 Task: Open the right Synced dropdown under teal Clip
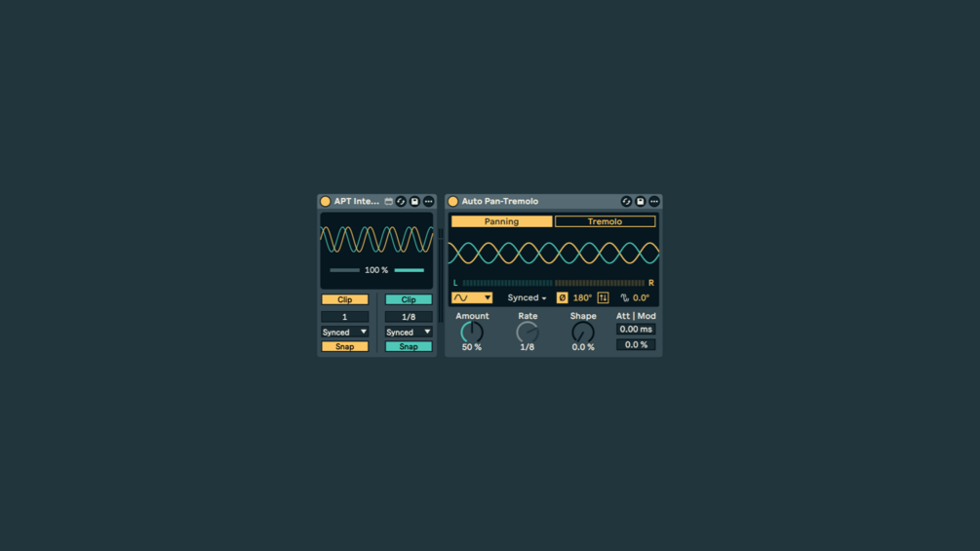click(409, 332)
